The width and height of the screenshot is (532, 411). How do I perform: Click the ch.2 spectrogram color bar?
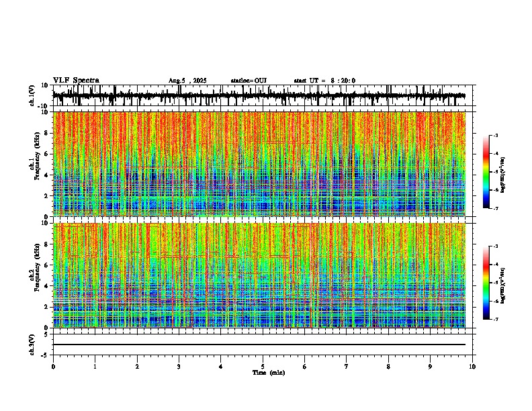(x=486, y=283)
